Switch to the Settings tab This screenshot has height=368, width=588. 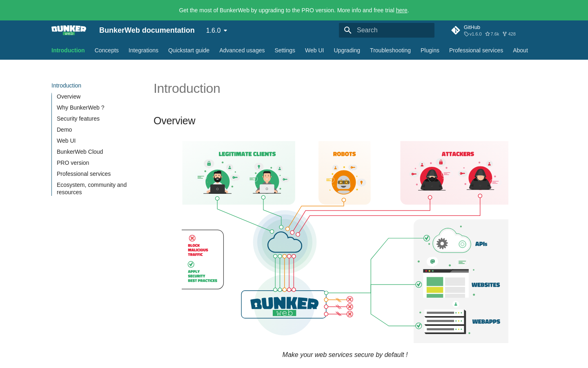(x=285, y=50)
